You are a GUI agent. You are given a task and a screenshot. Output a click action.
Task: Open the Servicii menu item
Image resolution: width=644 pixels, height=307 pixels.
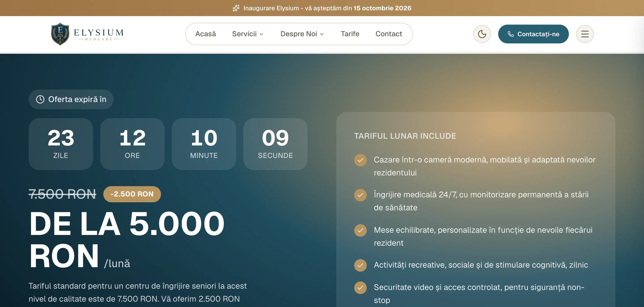tap(248, 34)
